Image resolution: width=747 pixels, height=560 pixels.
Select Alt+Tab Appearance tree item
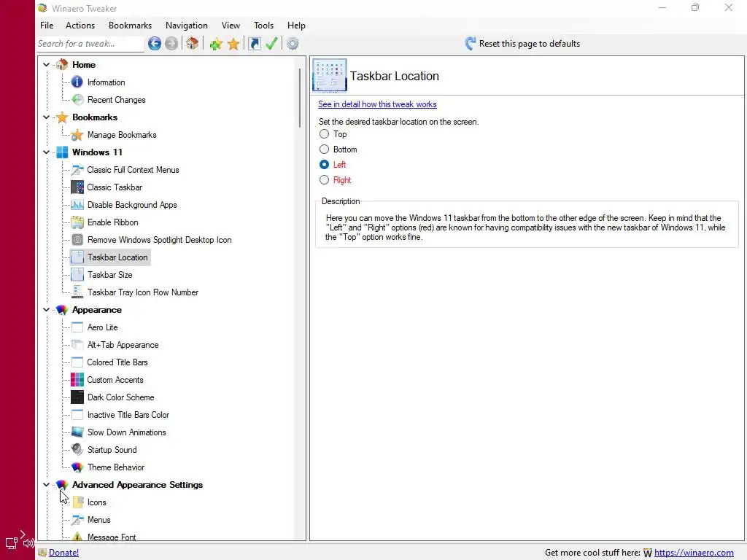coord(123,345)
